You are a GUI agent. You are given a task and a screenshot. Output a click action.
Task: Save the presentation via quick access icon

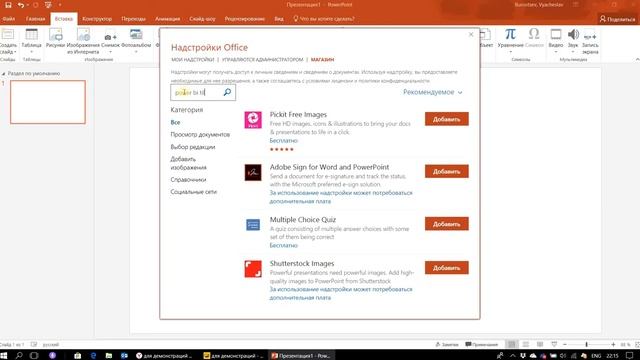8,5
